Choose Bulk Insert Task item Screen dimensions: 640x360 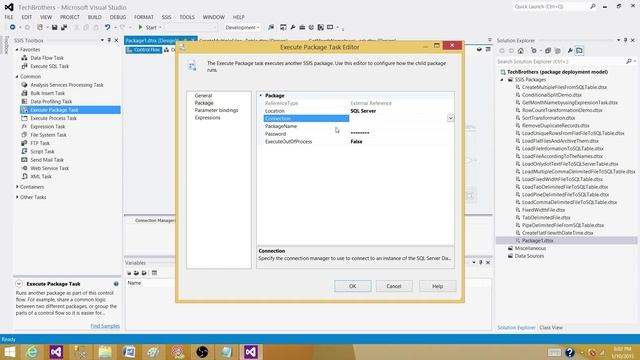(x=47, y=93)
